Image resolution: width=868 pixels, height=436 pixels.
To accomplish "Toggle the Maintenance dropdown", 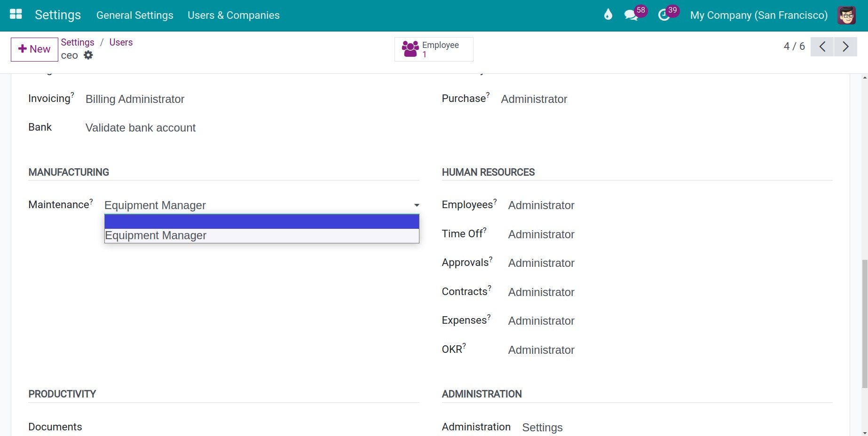I will (x=262, y=205).
